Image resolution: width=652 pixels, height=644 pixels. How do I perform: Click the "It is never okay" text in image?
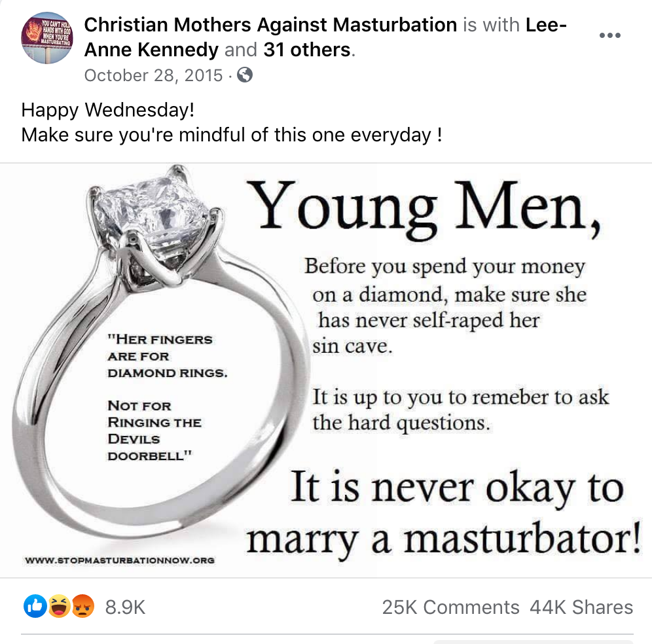coord(456,488)
